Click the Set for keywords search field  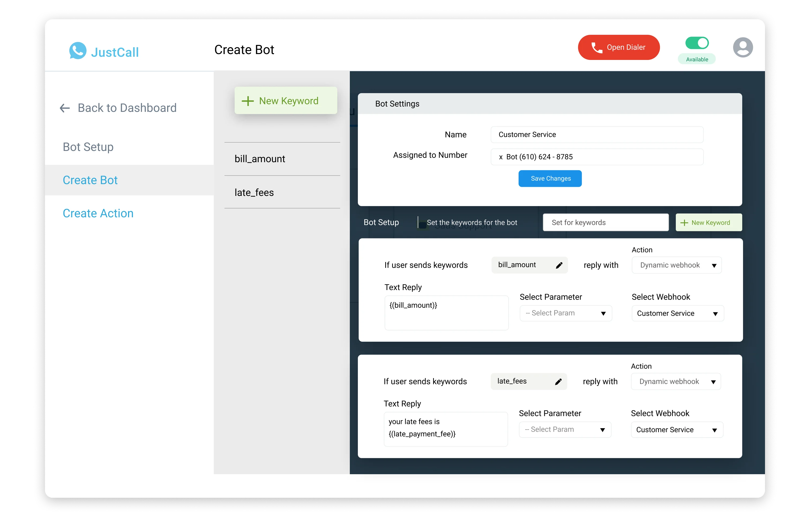606,222
